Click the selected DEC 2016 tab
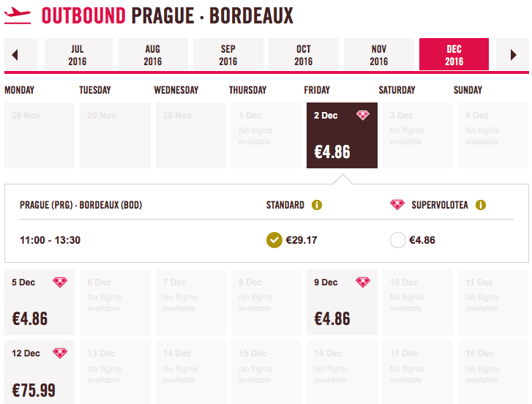The width and height of the screenshot is (532, 404). (x=454, y=55)
